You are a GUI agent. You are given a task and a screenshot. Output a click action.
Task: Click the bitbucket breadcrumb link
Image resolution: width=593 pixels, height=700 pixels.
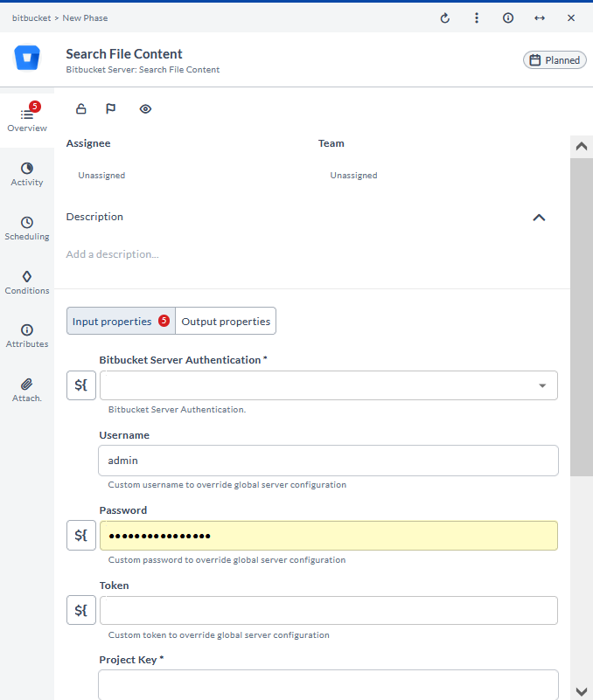point(31,17)
